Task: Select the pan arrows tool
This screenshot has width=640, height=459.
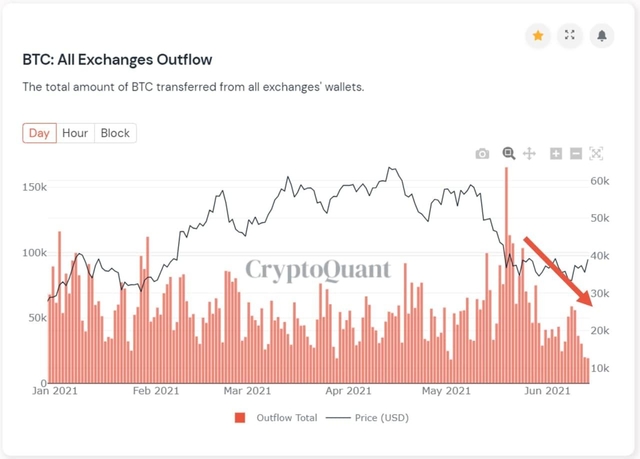Action: [x=529, y=154]
